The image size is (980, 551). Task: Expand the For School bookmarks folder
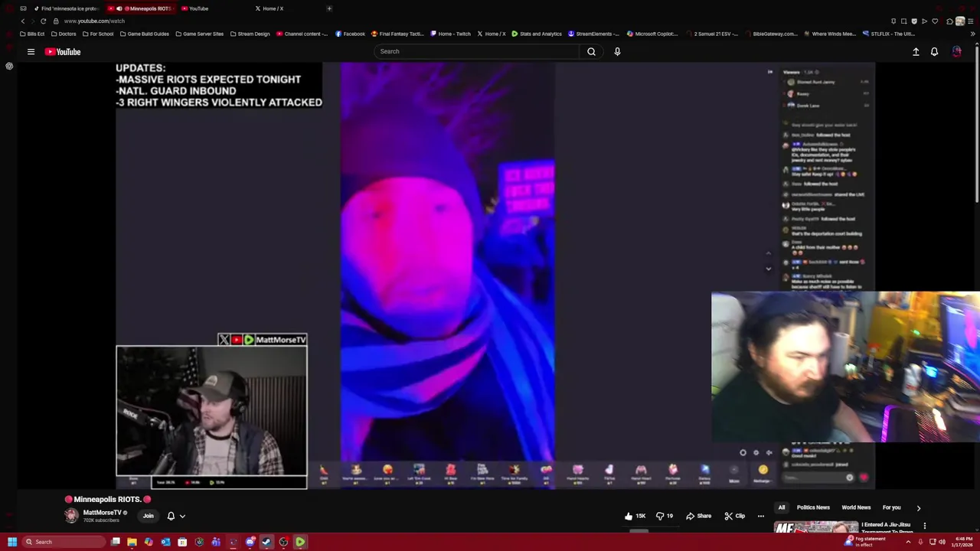[x=97, y=34]
